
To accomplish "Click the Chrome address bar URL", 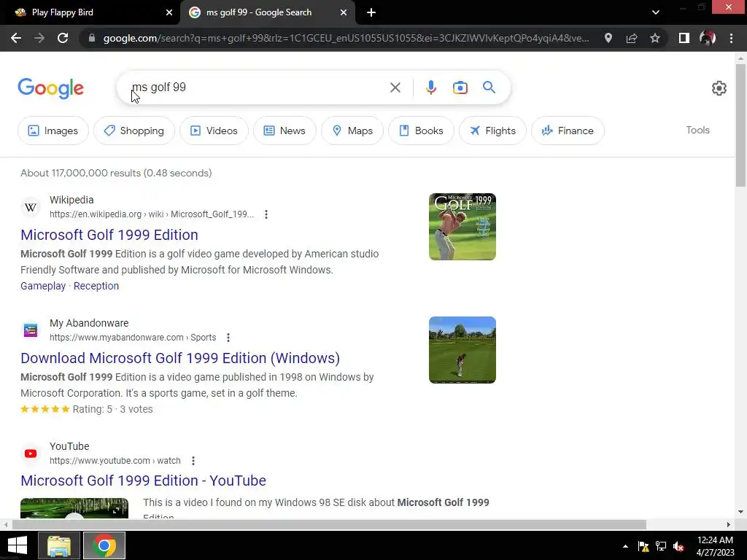I will click(346, 38).
